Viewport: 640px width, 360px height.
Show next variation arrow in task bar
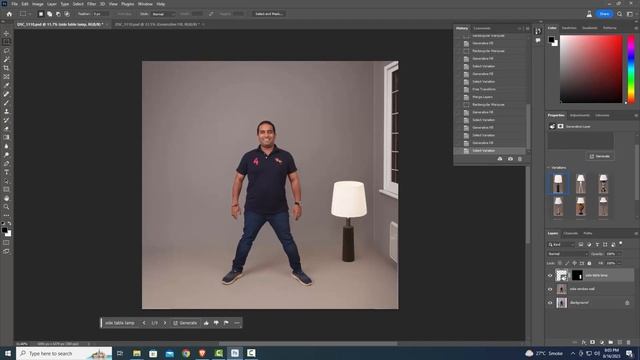tap(165, 323)
